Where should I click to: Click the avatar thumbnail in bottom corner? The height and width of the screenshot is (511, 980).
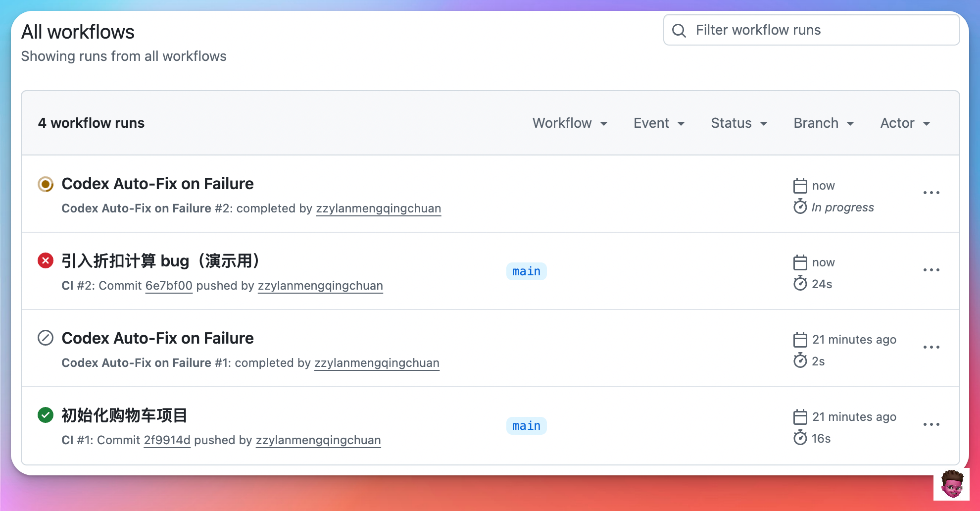pyautogui.click(x=951, y=484)
